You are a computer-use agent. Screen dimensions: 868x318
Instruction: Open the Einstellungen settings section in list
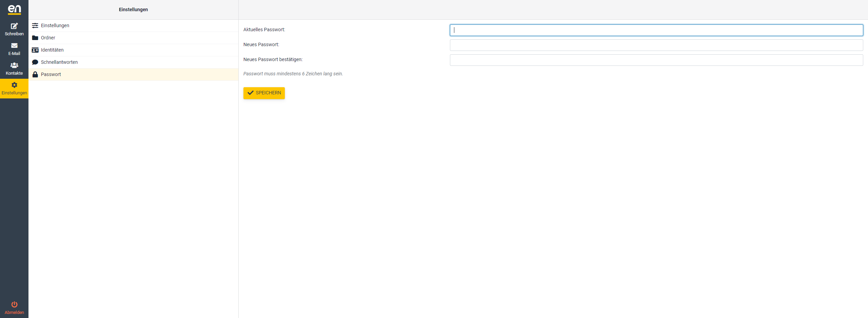click(x=133, y=25)
